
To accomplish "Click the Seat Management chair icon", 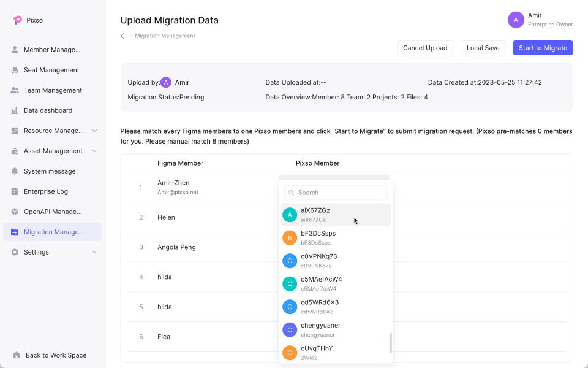I will (15, 70).
